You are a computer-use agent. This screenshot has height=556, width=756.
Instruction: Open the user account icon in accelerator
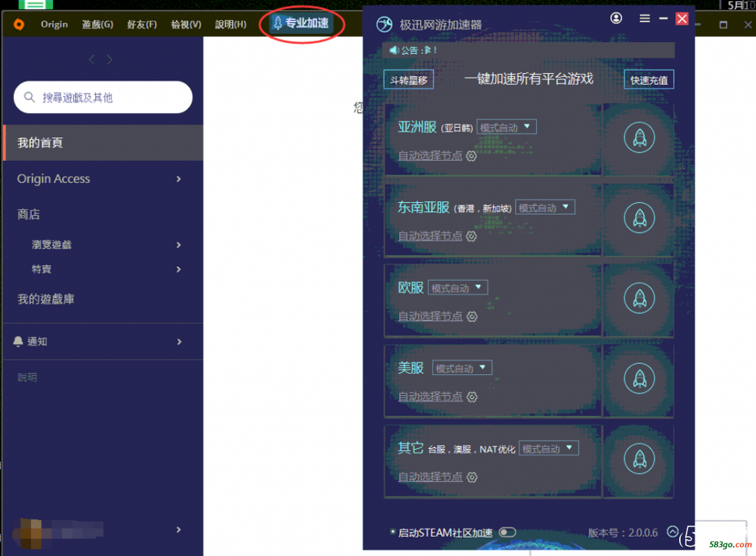(x=616, y=18)
